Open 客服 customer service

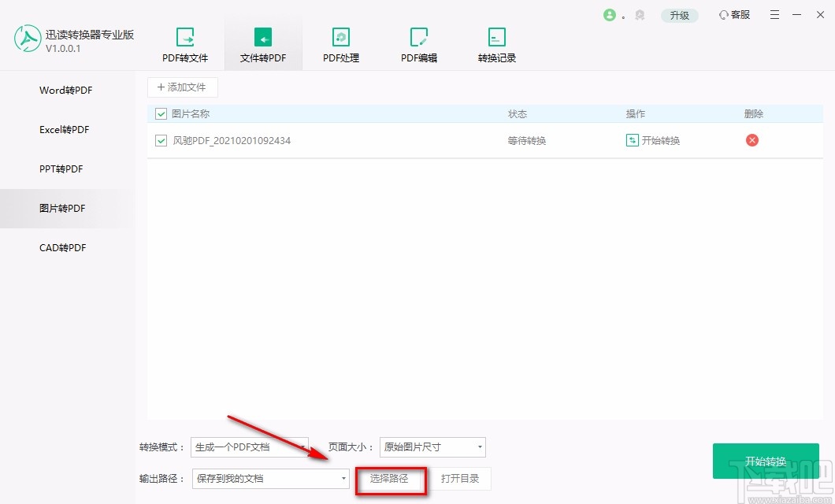tap(733, 14)
